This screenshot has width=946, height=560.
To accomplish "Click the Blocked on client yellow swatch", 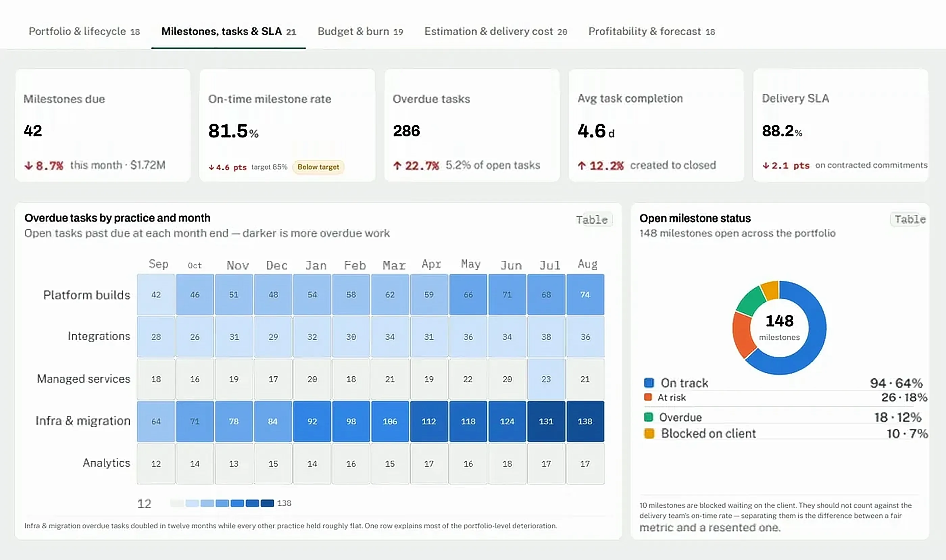I will pyautogui.click(x=649, y=433).
